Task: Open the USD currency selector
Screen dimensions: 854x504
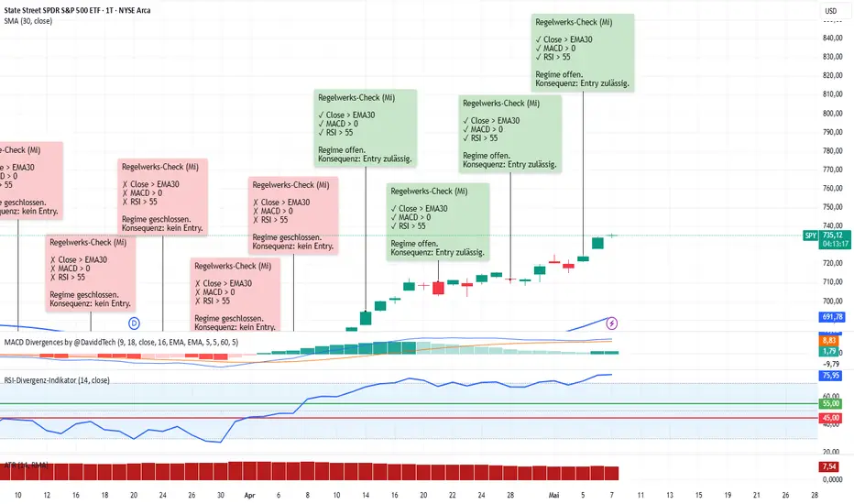Action: coord(830,11)
